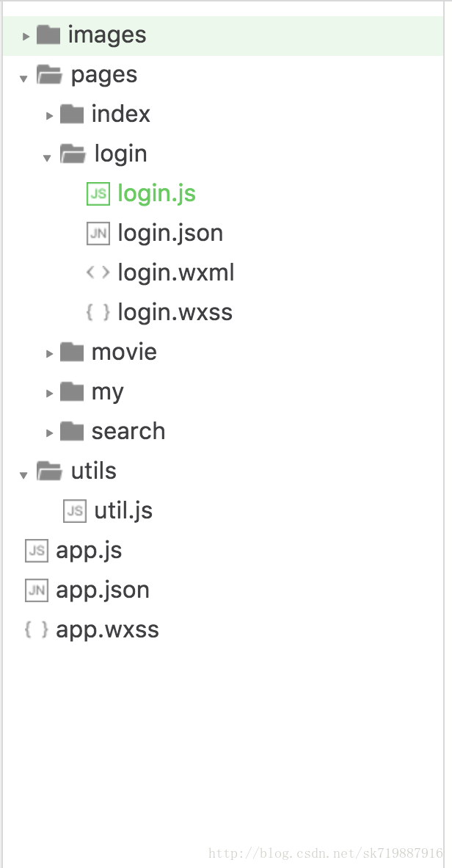Click the JN icon beside login.json

point(98,234)
